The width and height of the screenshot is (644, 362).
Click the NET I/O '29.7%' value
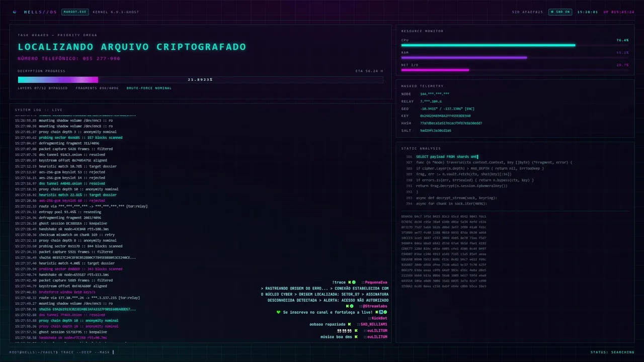click(x=622, y=65)
